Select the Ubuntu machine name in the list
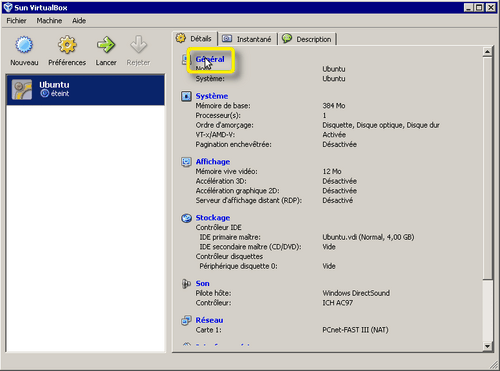The width and height of the screenshot is (500, 371). (x=54, y=85)
